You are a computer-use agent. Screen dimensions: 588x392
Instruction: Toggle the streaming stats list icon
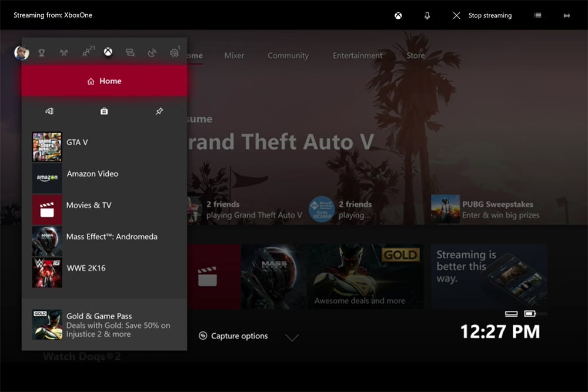coord(538,15)
